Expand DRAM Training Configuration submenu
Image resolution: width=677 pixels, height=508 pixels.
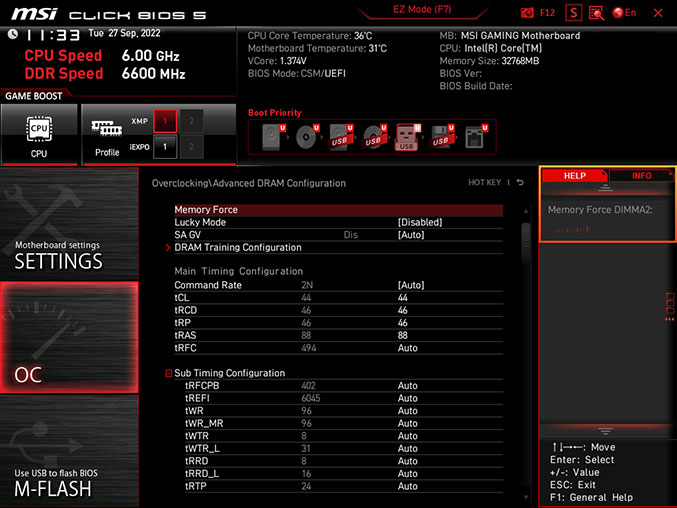click(237, 247)
